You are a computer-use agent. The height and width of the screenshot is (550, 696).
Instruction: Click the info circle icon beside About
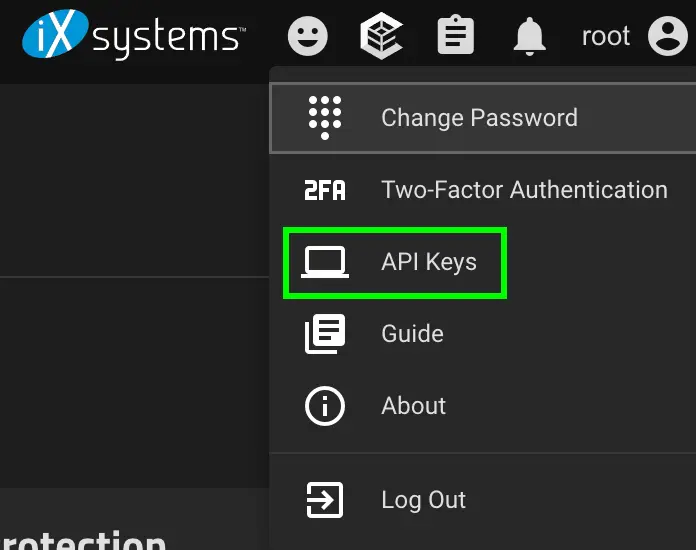click(325, 406)
